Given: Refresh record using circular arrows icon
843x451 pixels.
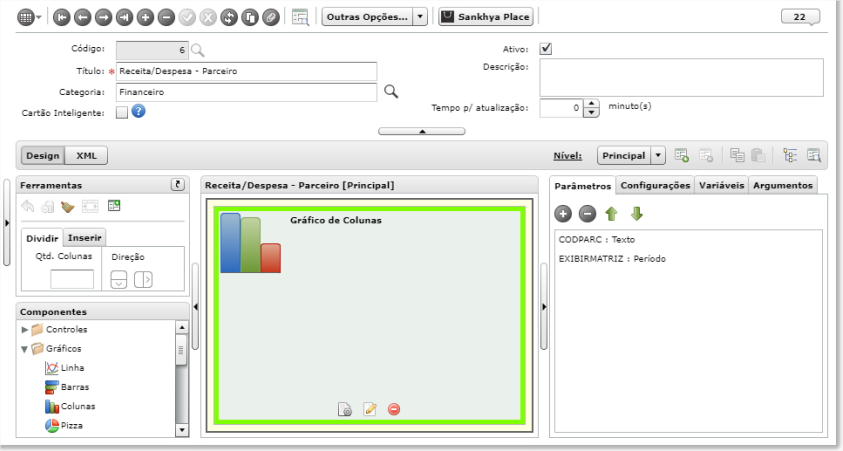Looking at the screenshot, I should [x=229, y=17].
